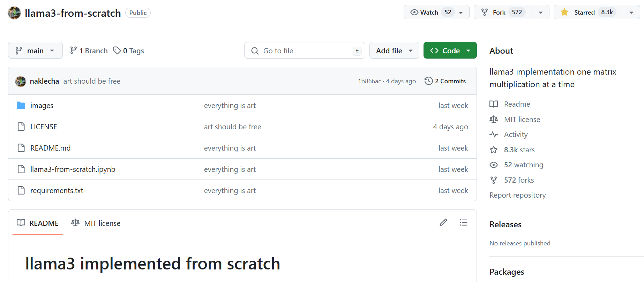The width and height of the screenshot is (644, 282).
Task: Open the naklecha author link
Action: (x=44, y=81)
